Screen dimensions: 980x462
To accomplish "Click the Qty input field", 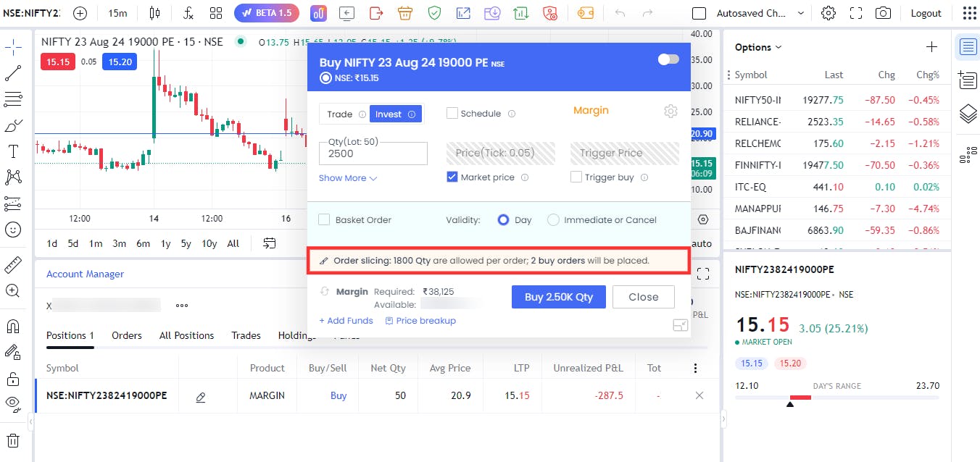I will point(373,154).
